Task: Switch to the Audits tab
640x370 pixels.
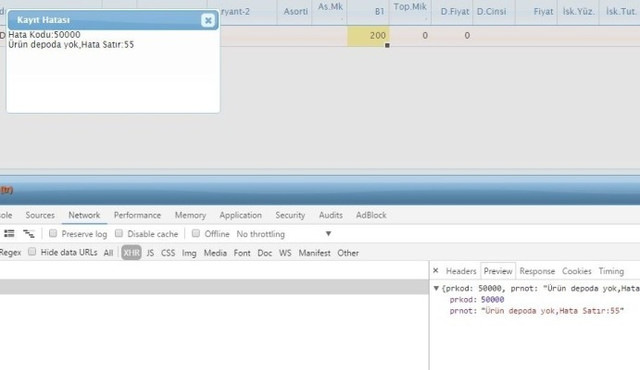Action: [331, 215]
